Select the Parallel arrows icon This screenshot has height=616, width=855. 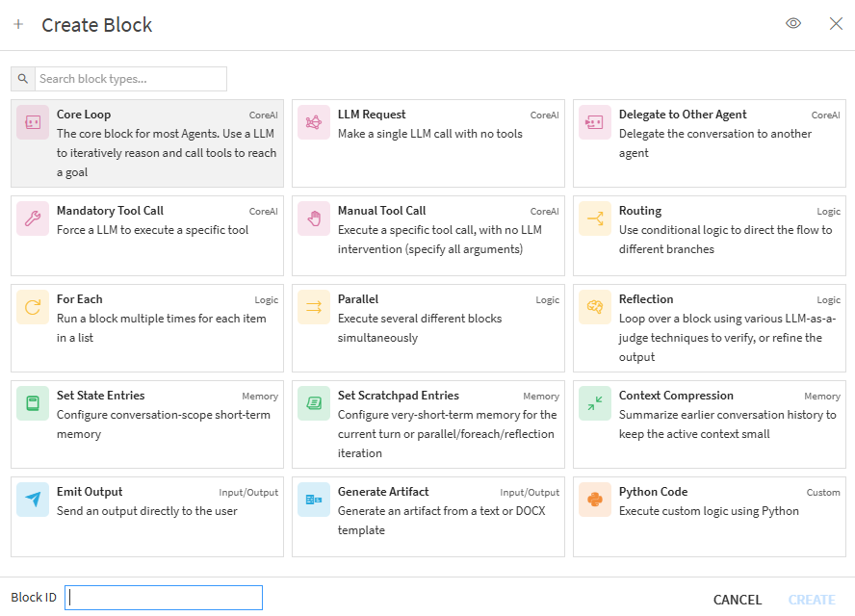pyautogui.click(x=314, y=307)
